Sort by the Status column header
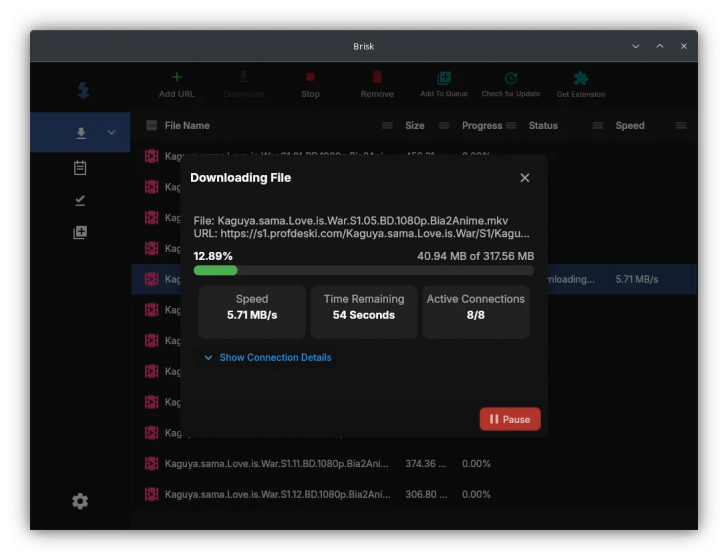728x560 pixels. [x=543, y=126]
